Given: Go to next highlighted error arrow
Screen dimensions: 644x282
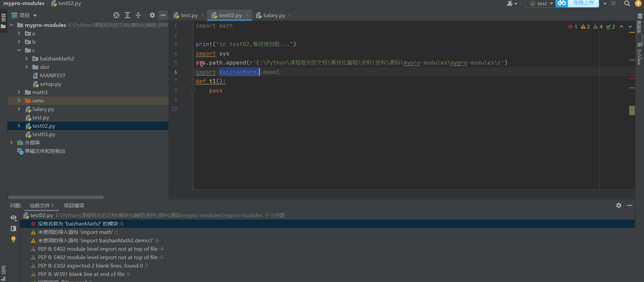Looking at the screenshot, I should (x=630, y=27).
